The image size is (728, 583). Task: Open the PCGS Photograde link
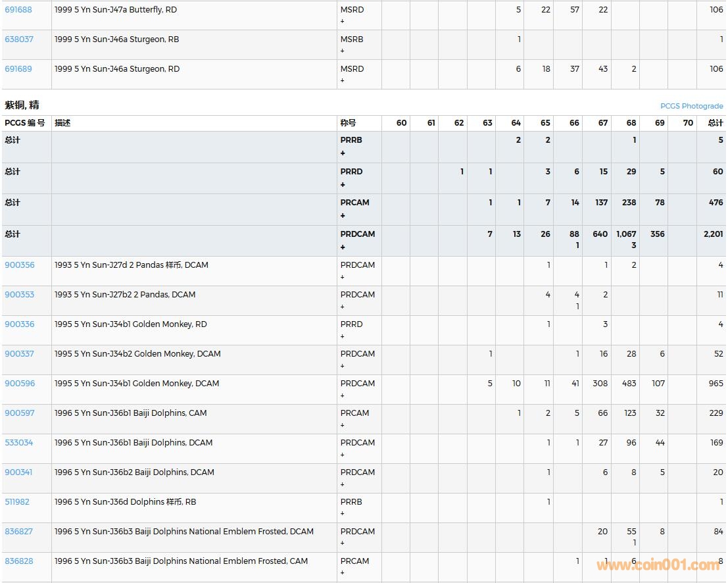(691, 106)
